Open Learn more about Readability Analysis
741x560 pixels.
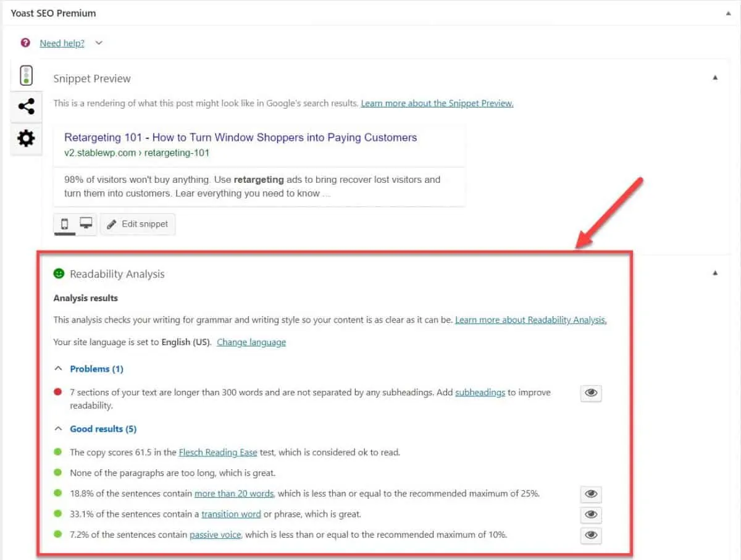pyautogui.click(x=531, y=320)
